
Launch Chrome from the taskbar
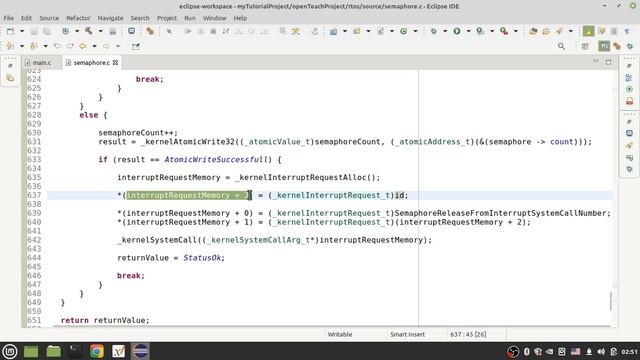click(97, 351)
